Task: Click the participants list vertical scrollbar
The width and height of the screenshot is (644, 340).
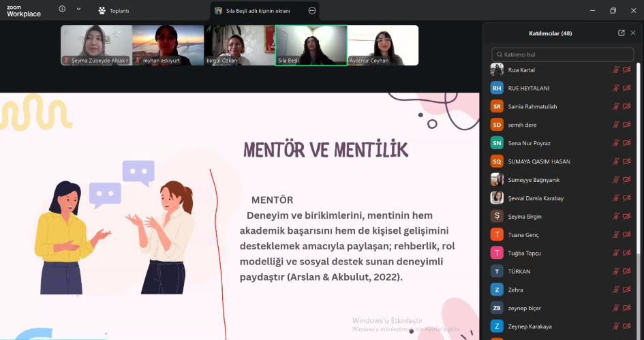Action: (x=639, y=201)
